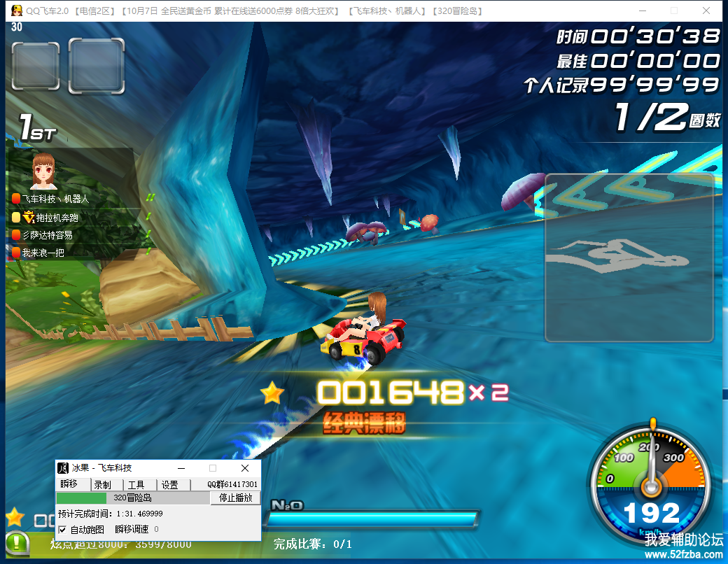Image resolution: width=728 pixels, height=564 pixels.
Task: Click the 1/2 圈数 lap counter
Action: point(667,117)
